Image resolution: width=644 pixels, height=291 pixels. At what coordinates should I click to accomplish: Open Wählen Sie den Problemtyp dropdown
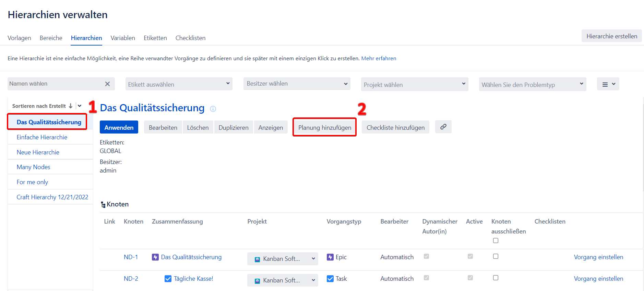coord(532,85)
